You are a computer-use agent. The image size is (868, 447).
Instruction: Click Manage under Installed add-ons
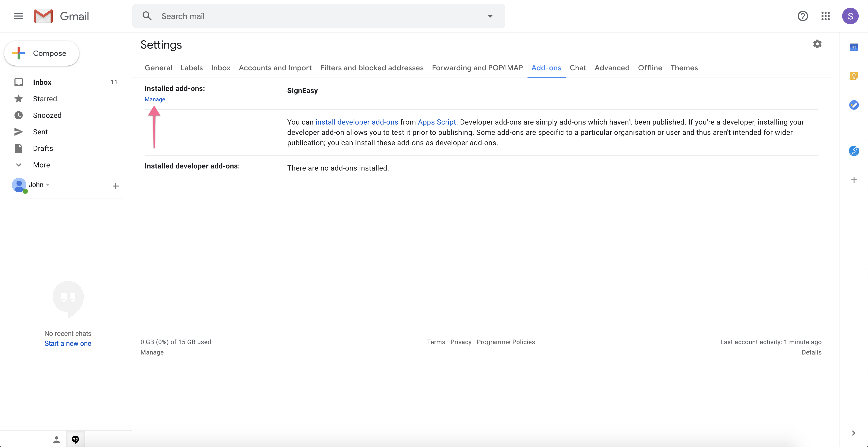coord(155,99)
